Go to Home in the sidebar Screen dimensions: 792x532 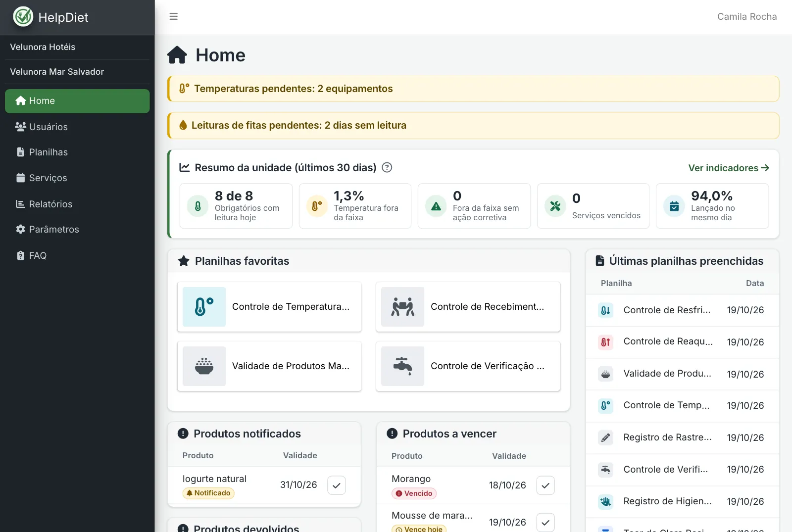(77, 101)
